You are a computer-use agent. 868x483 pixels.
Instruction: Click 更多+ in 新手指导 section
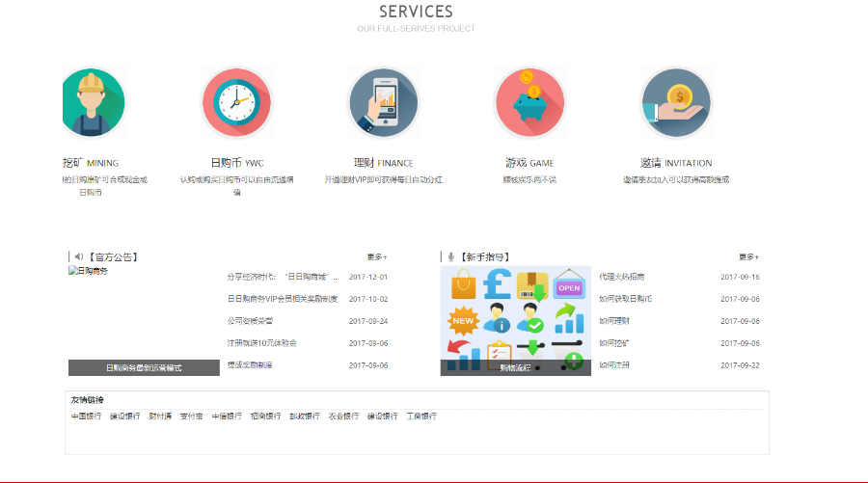coord(748,256)
